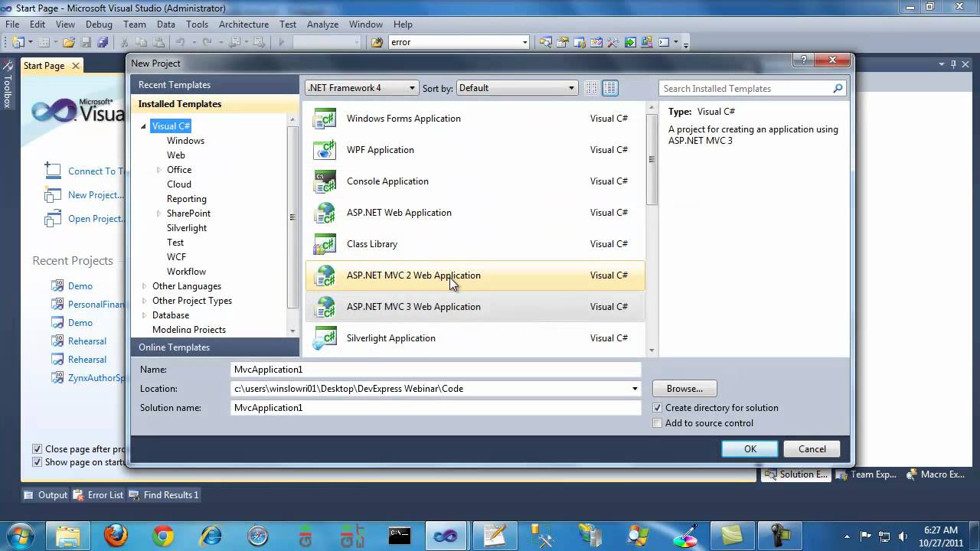Open the Analyze menu

tap(322, 24)
